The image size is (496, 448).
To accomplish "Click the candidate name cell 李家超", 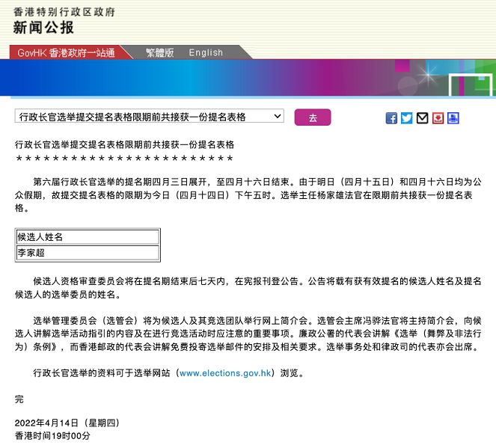I will (88, 253).
